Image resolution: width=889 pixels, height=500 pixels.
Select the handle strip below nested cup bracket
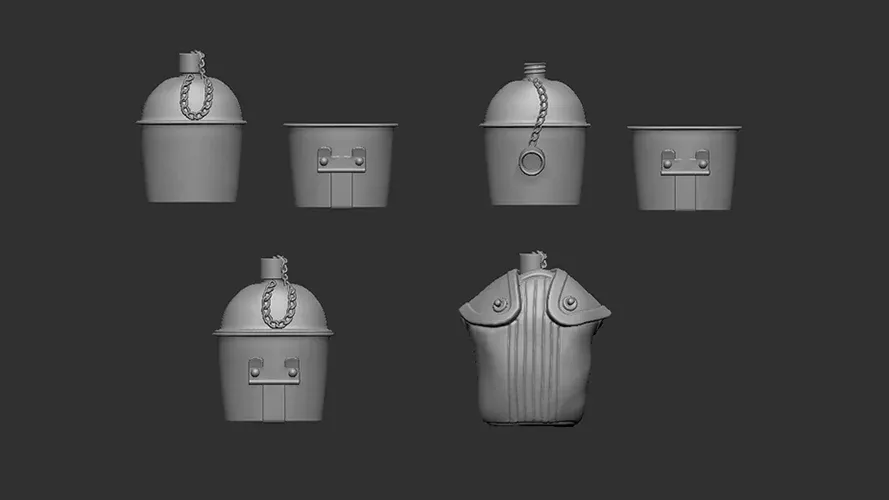pos(274,402)
